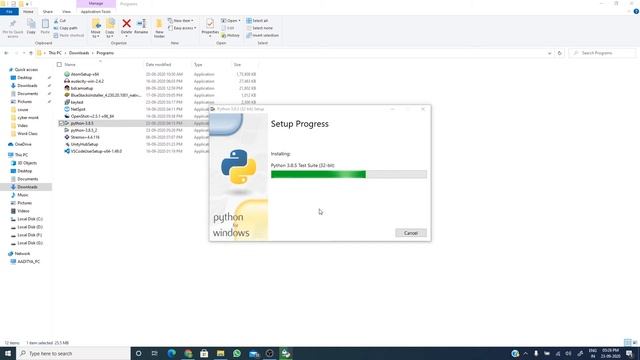This screenshot has height=360, width=640.
Task: Click the Manage contextual tab
Action: (x=96, y=4)
